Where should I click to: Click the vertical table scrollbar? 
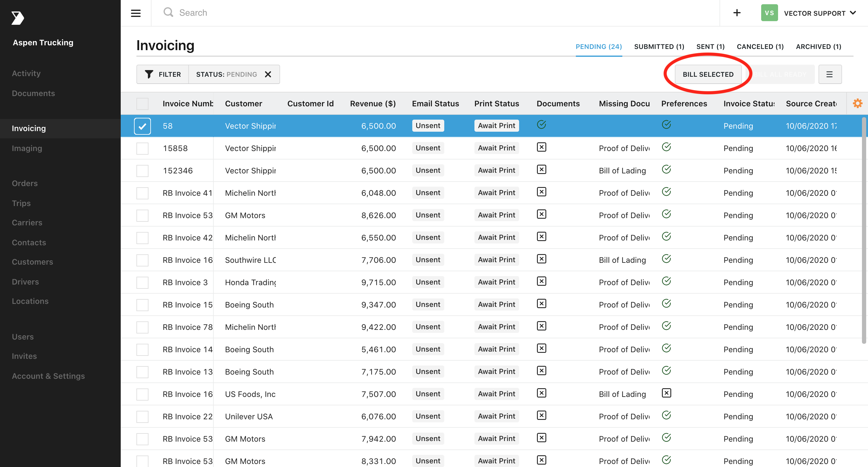click(x=863, y=230)
